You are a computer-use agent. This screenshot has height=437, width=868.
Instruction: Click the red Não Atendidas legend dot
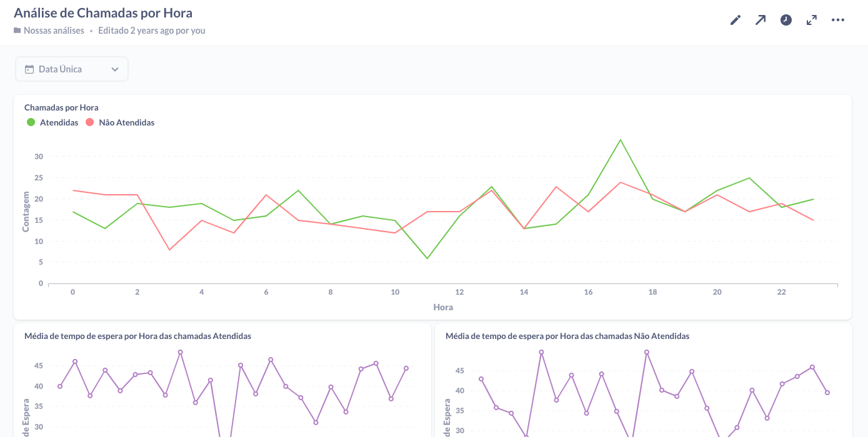pos(90,122)
